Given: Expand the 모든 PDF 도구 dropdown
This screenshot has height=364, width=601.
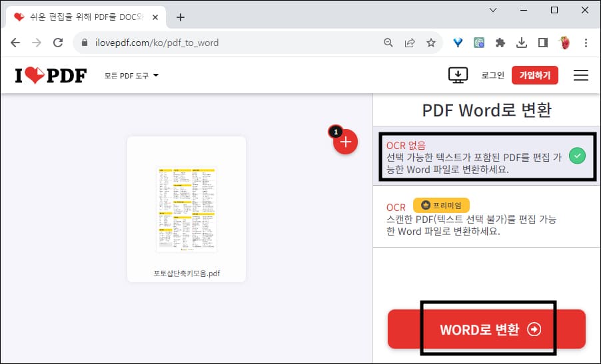Looking at the screenshot, I should 131,75.
